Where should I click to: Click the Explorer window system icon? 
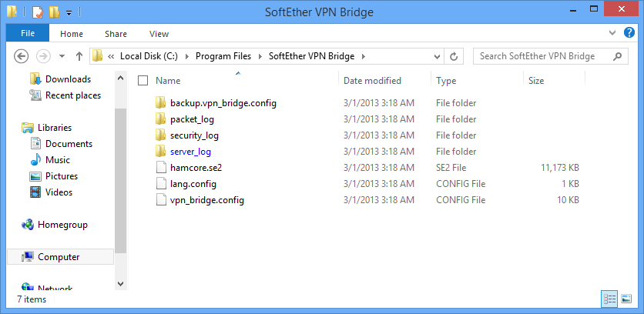[x=12, y=12]
